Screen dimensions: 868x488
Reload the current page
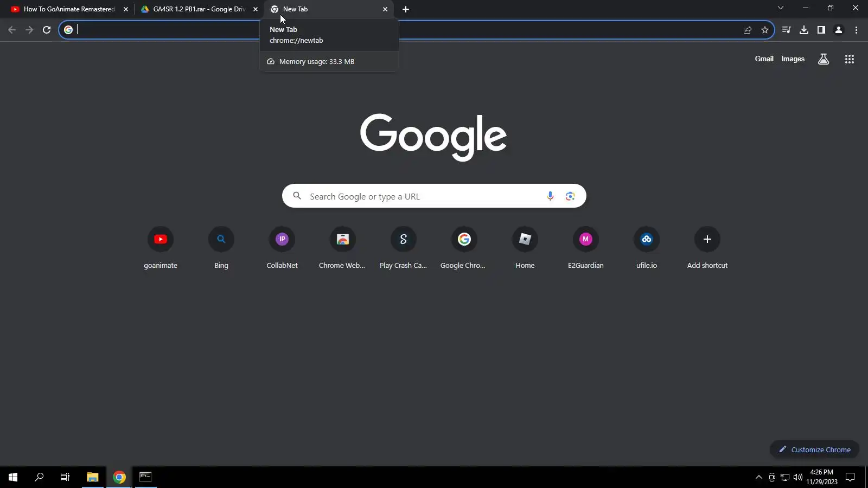[x=47, y=30]
